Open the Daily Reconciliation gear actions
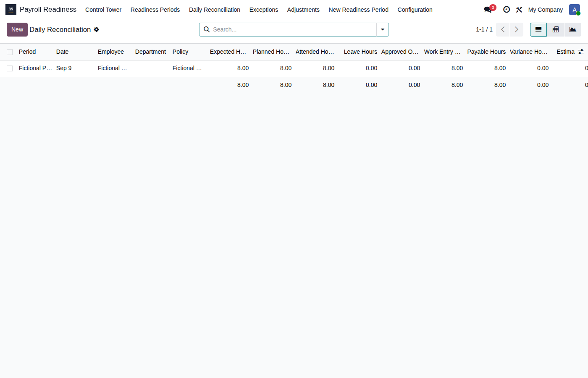The height and width of the screenshot is (378, 588). point(97,29)
